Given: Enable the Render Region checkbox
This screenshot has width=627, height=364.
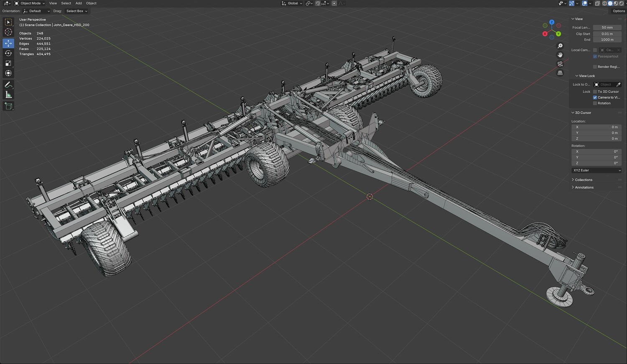Looking at the screenshot, I should (x=595, y=67).
